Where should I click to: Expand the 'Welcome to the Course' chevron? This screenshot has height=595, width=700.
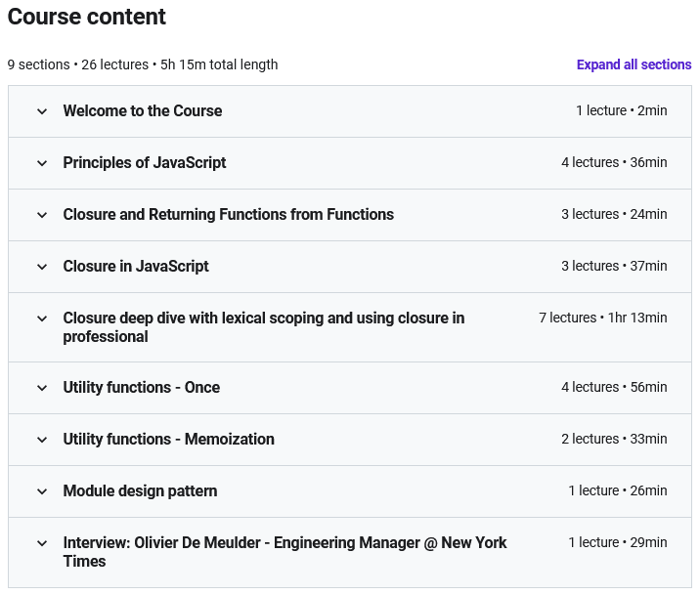(42, 111)
